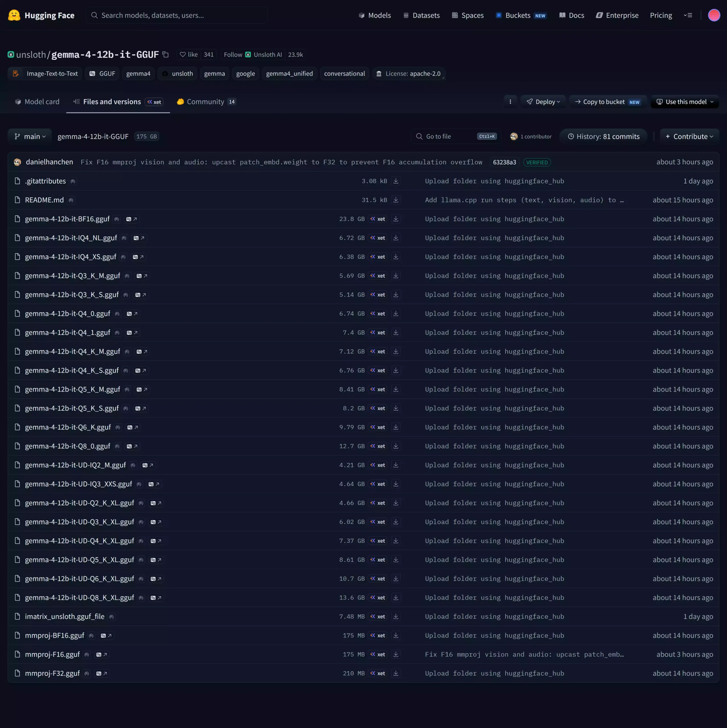This screenshot has width=727, height=728.
Task: Download gemma-4-12b-it-IQ4_NL.gguf file
Action: pos(396,238)
